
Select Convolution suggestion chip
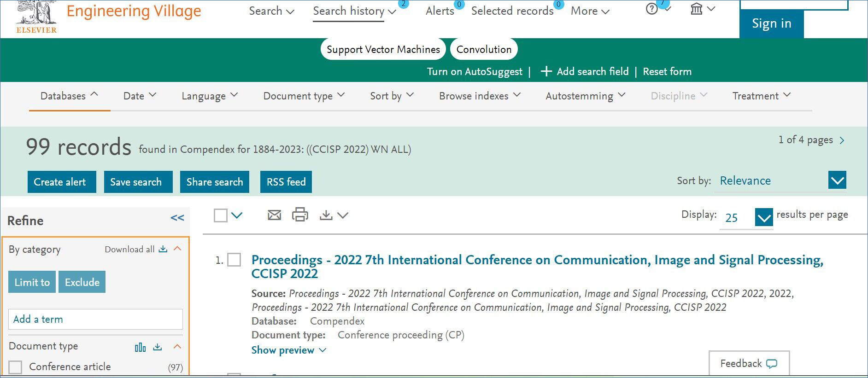point(484,49)
